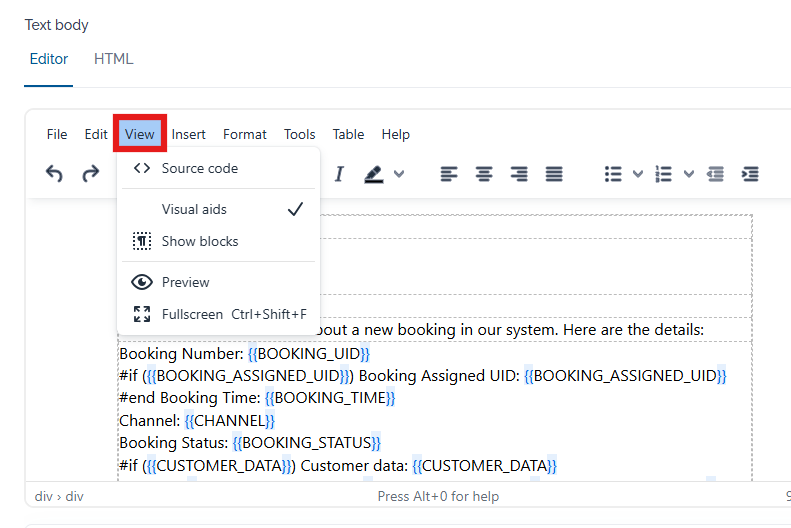
Task: Justify the text
Action: pos(554,174)
